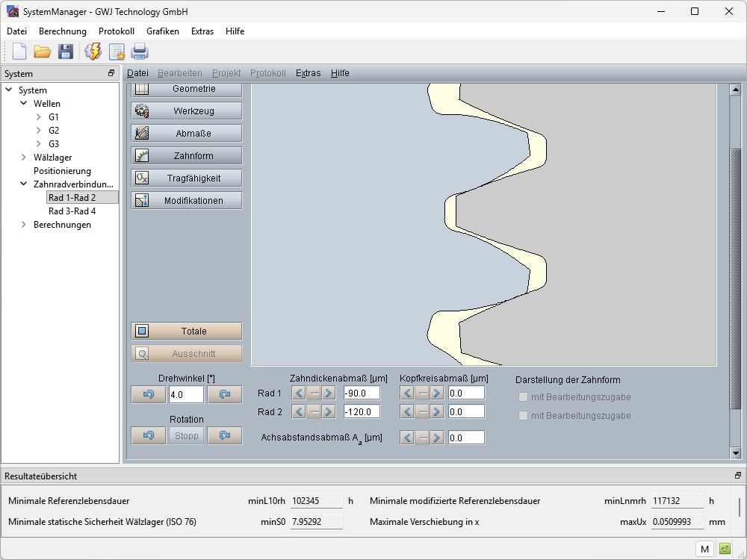Image resolution: width=747 pixels, height=560 pixels.
Task: Open the Grafiken menu
Action: tap(162, 31)
